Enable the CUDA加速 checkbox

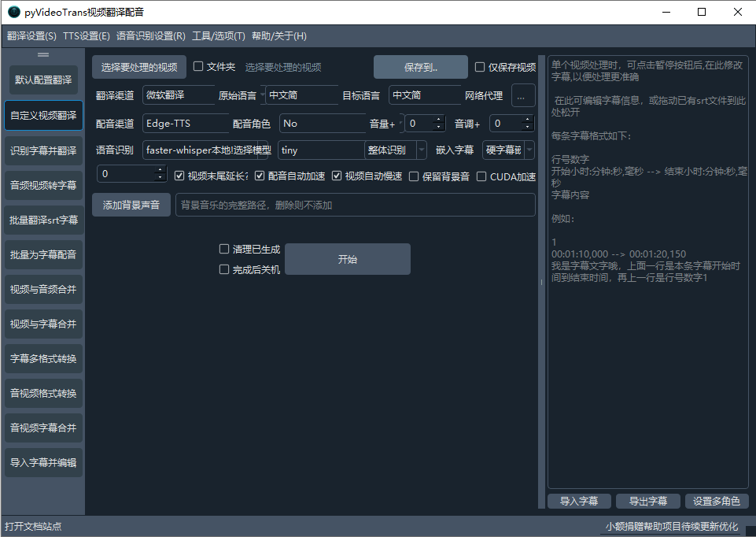click(481, 176)
